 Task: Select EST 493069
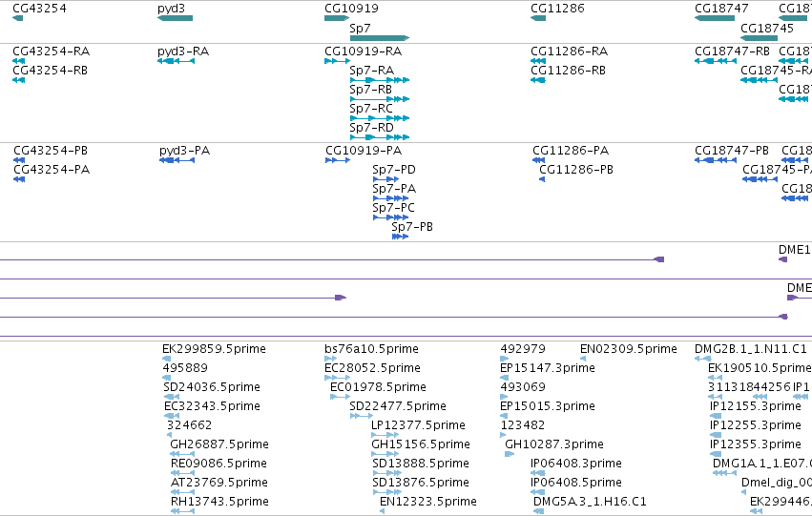523,387
